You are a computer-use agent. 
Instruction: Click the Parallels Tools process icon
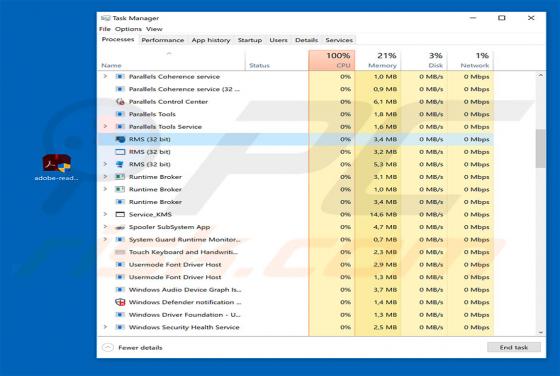(x=120, y=114)
